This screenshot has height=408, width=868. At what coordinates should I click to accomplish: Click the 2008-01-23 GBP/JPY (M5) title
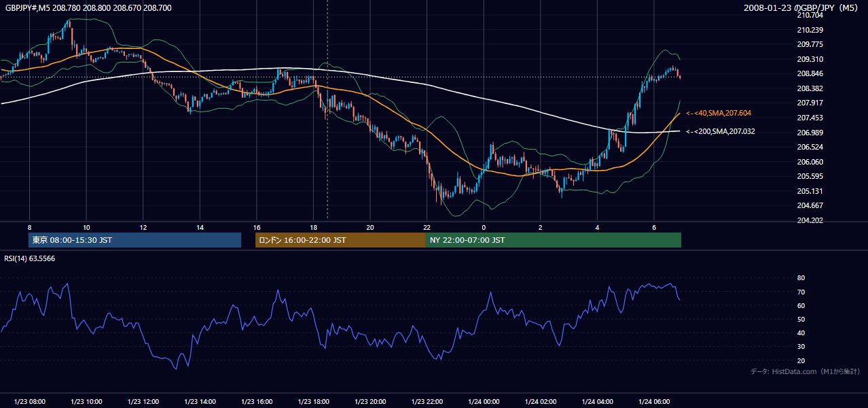tap(801, 7)
